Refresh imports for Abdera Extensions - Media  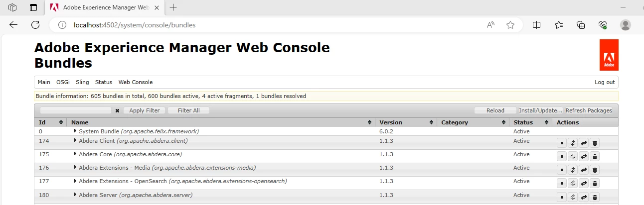[x=573, y=170]
